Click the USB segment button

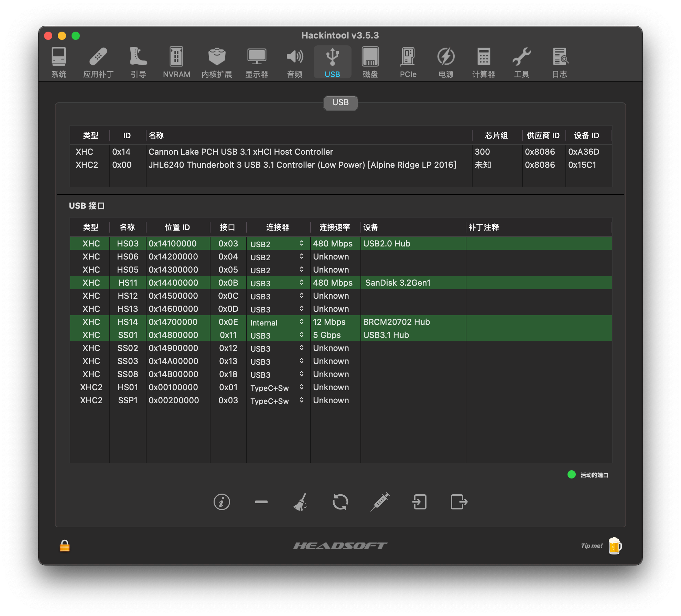click(x=340, y=102)
